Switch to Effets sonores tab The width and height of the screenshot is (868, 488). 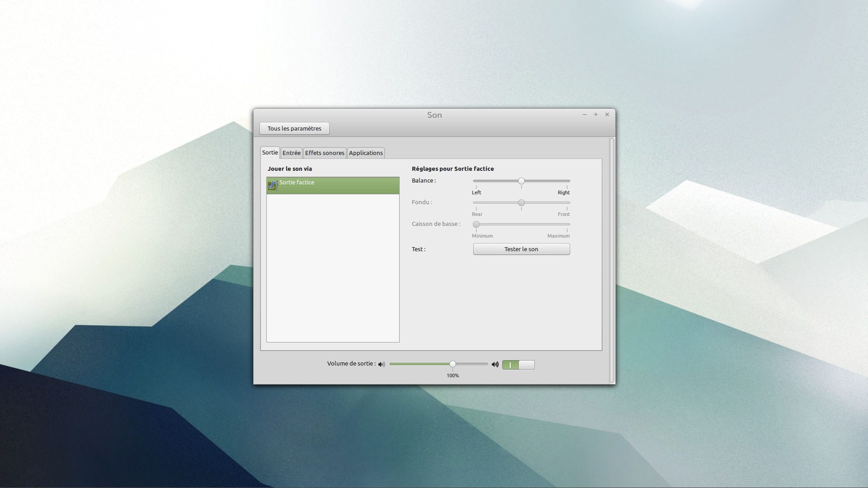click(324, 153)
